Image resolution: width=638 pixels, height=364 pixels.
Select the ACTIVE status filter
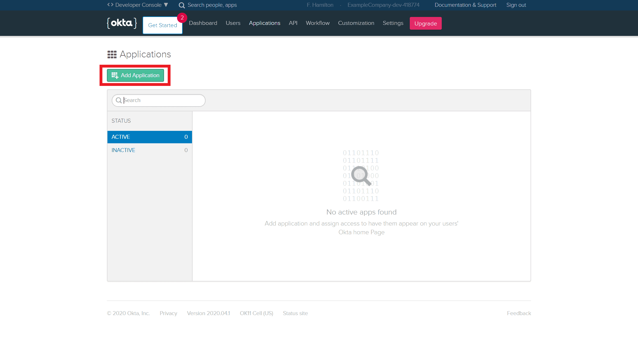pyautogui.click(x=150, y=137)
